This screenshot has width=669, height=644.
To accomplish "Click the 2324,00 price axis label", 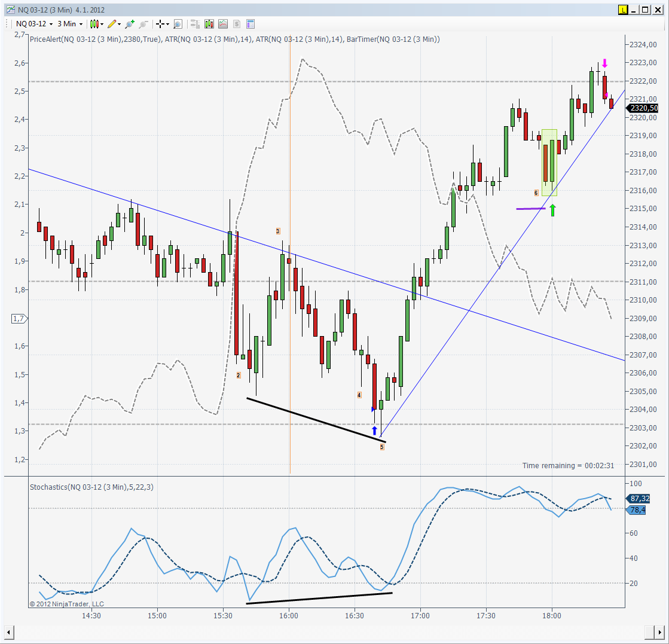I will tap(643, 44).
